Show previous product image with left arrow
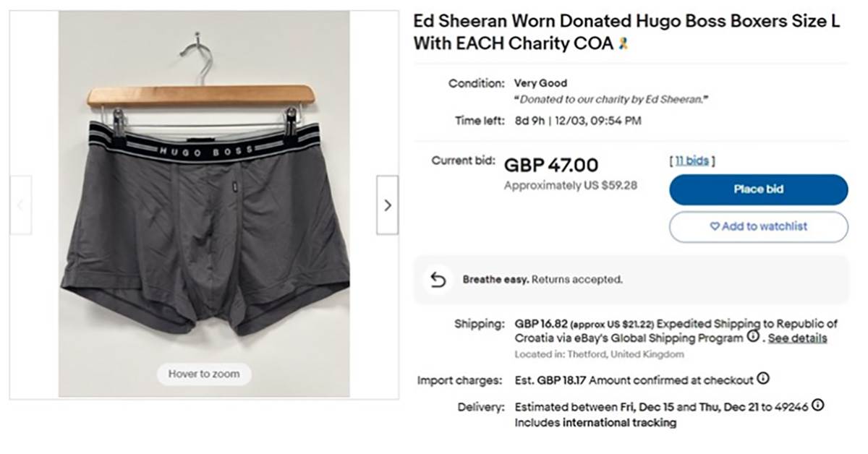Screen dimensions: 868x454 [x=20, y=205]
